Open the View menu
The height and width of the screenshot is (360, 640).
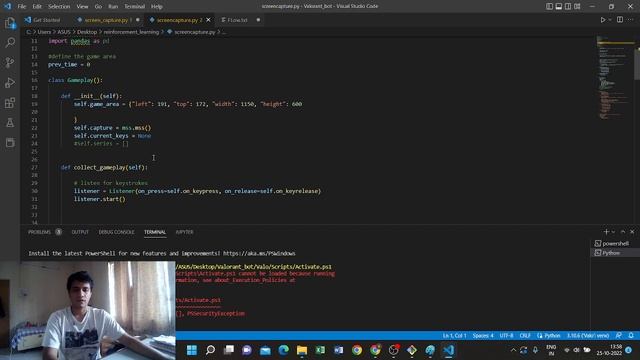click(82, 7)
